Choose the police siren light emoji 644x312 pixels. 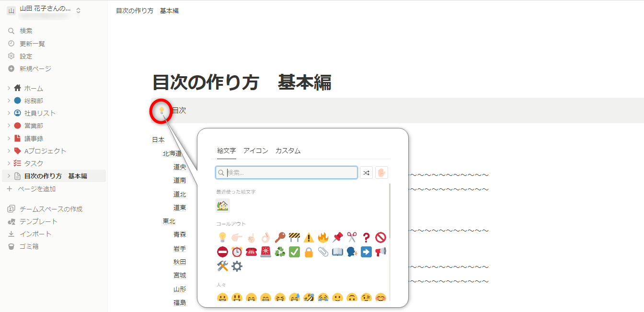pyautogui.click(x=265, y=252)
